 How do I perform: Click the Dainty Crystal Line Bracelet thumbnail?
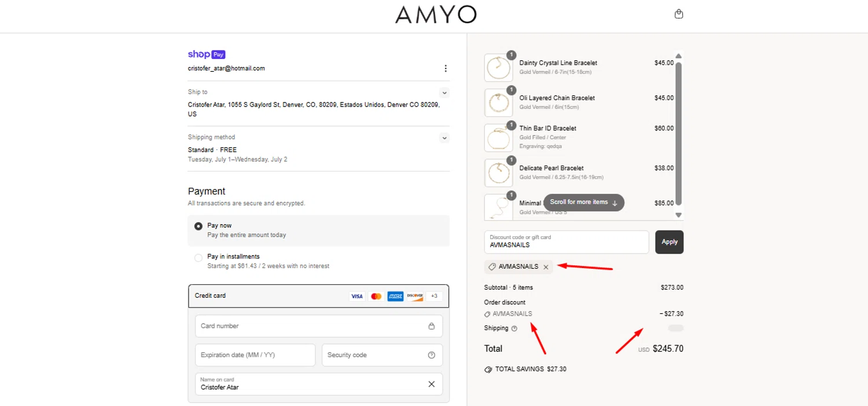(x=498, y=68)
